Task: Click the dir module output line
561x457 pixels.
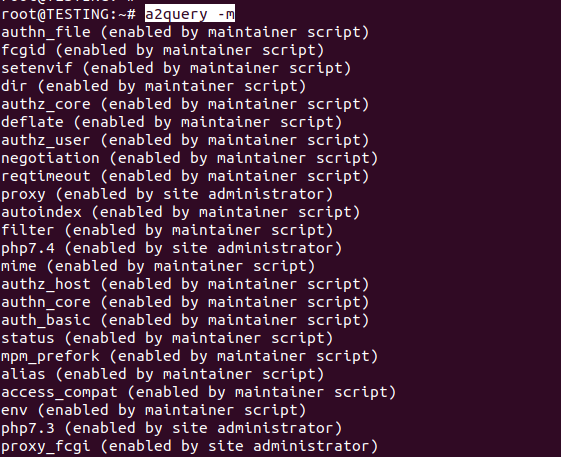Action: click(x=153, y=86)
